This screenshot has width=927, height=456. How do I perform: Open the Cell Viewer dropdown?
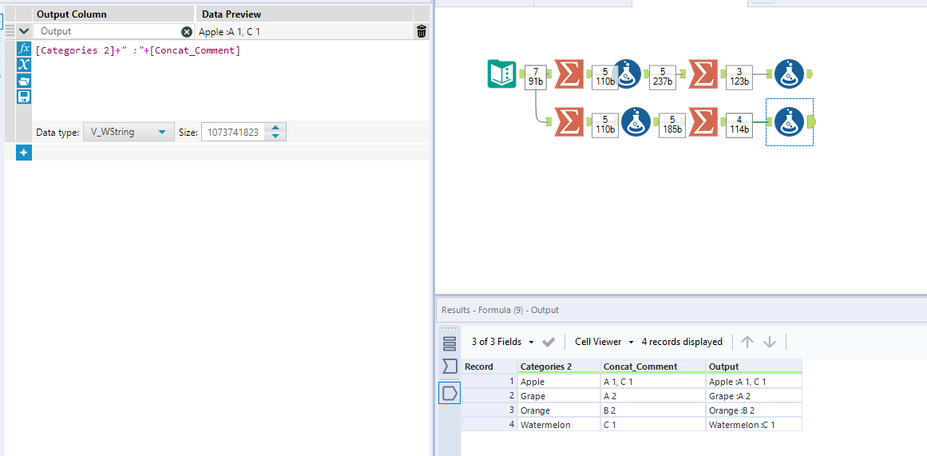[604, 342]
